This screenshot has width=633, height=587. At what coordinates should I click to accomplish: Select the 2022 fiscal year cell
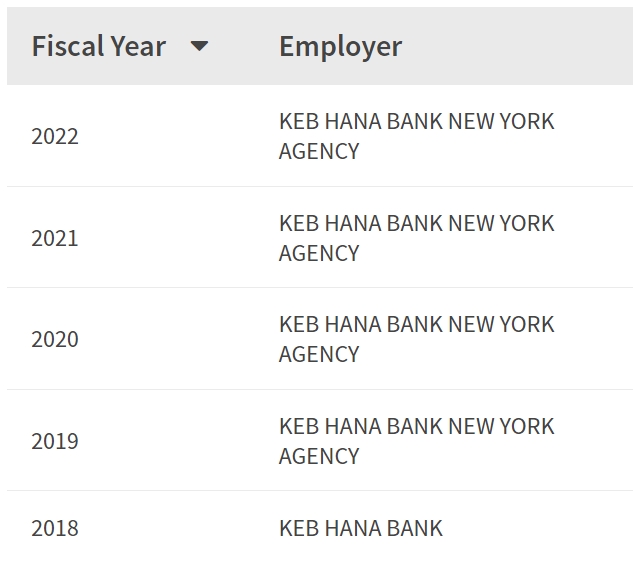(55, 136)
